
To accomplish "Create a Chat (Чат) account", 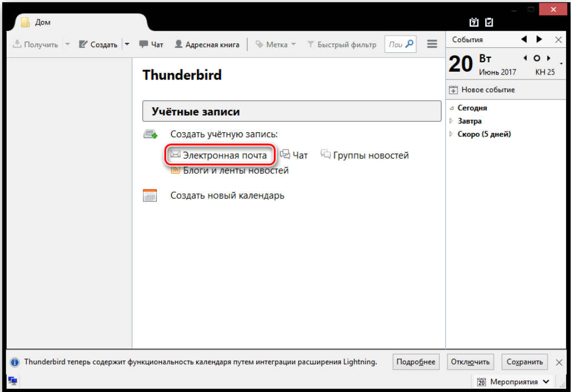I will [294, 155].
